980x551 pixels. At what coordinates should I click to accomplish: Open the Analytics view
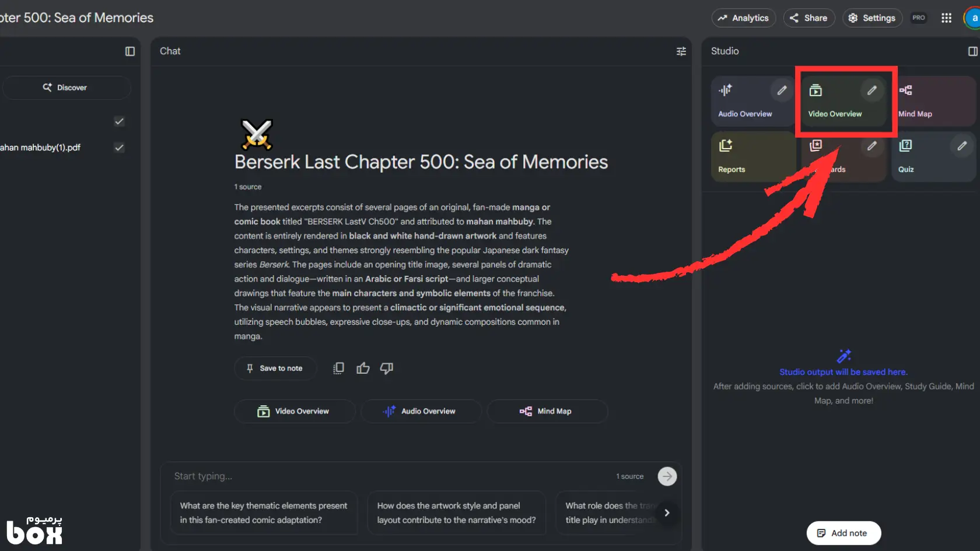pyautogui.click(x=743, y=18)
